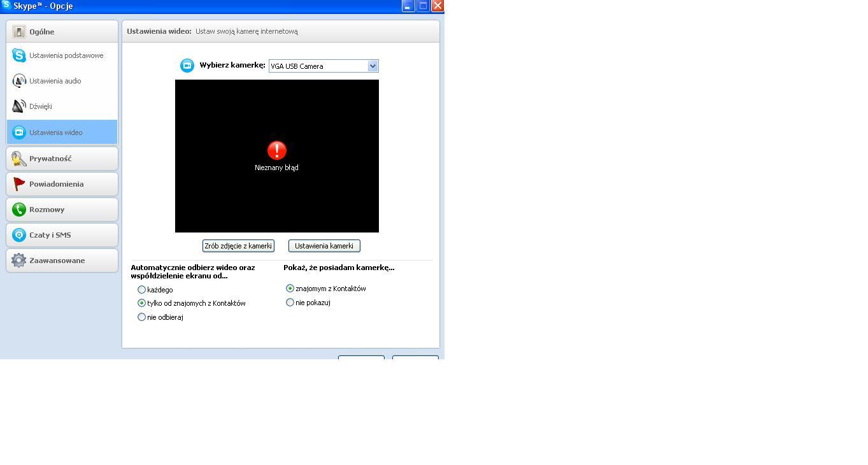Click the 'Pokaż, że posiadam kamerkę...' heading
The height and width of the screenshot is (465, 868).
(339, 268)
